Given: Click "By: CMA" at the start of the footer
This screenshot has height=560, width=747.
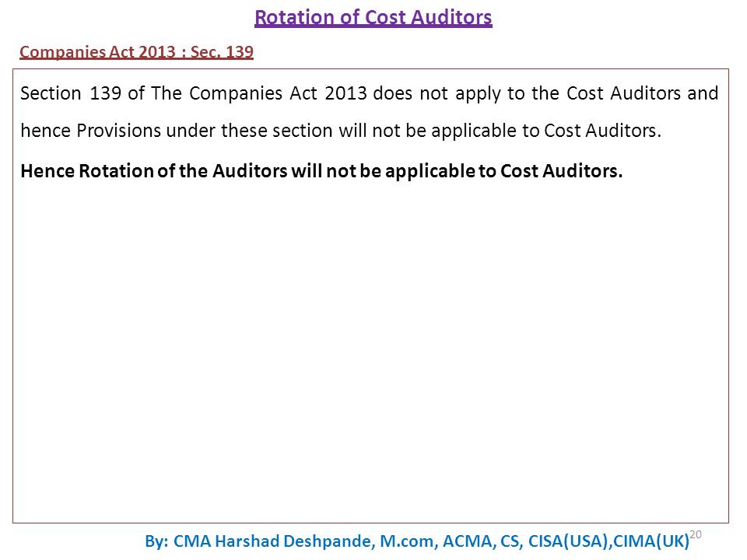Looking at the screenshot, I should (x=178, y=541).
